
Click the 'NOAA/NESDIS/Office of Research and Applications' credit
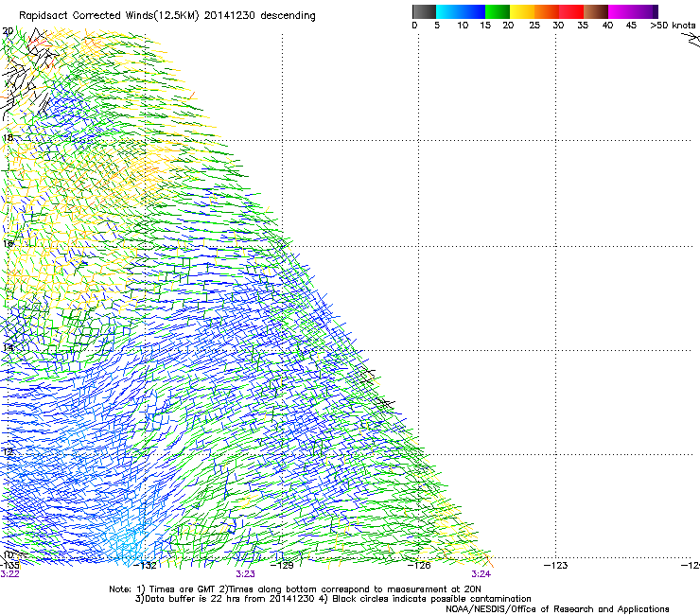[x=557, y=609]
